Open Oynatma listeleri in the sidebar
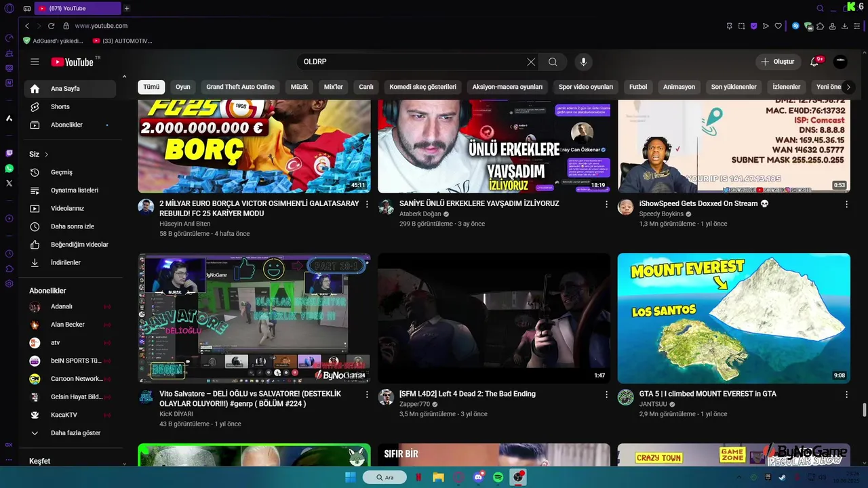The width and height of the screenshot is (868, 488). point(70,190)
